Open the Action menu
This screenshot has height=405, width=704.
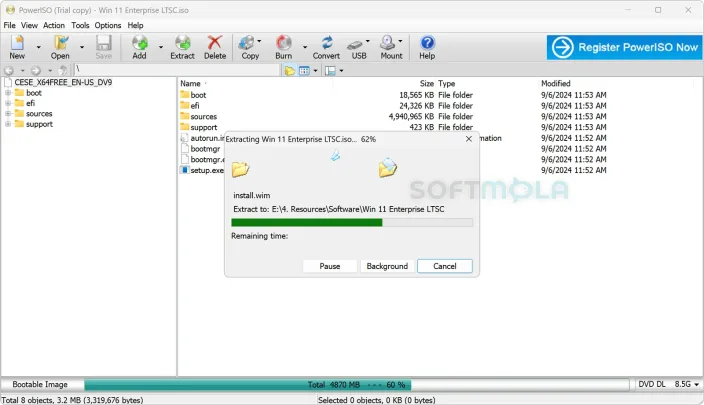pos(54,25)
